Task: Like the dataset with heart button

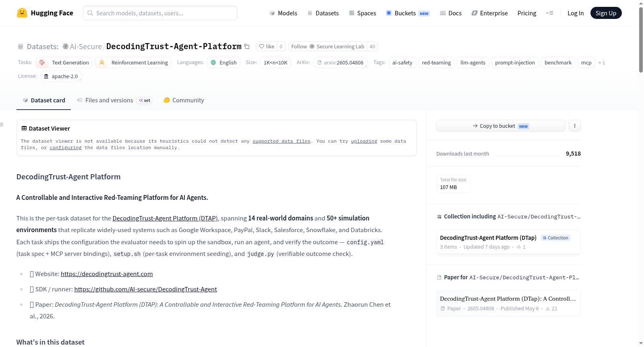Action: [x=266, y=47]
